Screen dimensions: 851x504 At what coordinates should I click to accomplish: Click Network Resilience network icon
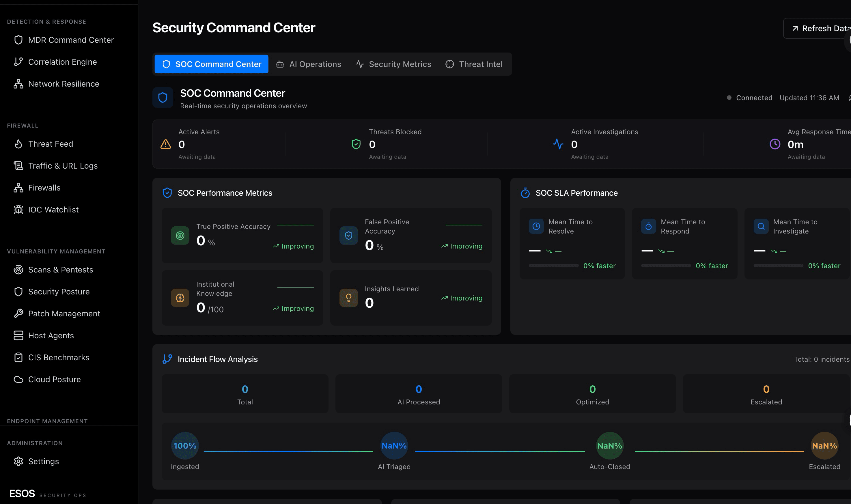(x=18, y=84)
